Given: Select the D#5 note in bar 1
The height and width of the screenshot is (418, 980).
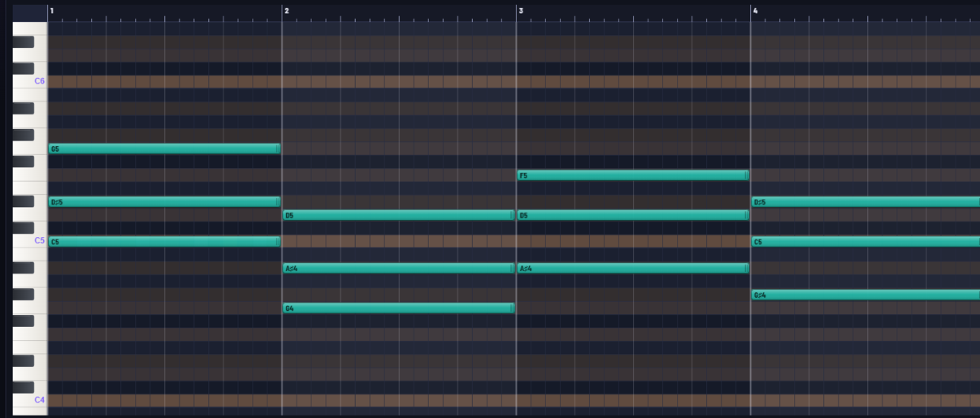Looking at the screenshot, I should tap(165, 202).
